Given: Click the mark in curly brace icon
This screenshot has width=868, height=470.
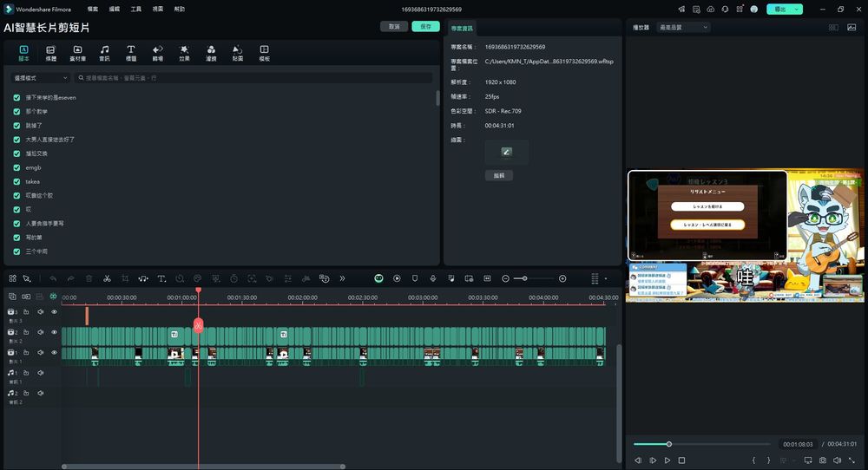Looking at the screenshot, I should [x=753, y=460].
